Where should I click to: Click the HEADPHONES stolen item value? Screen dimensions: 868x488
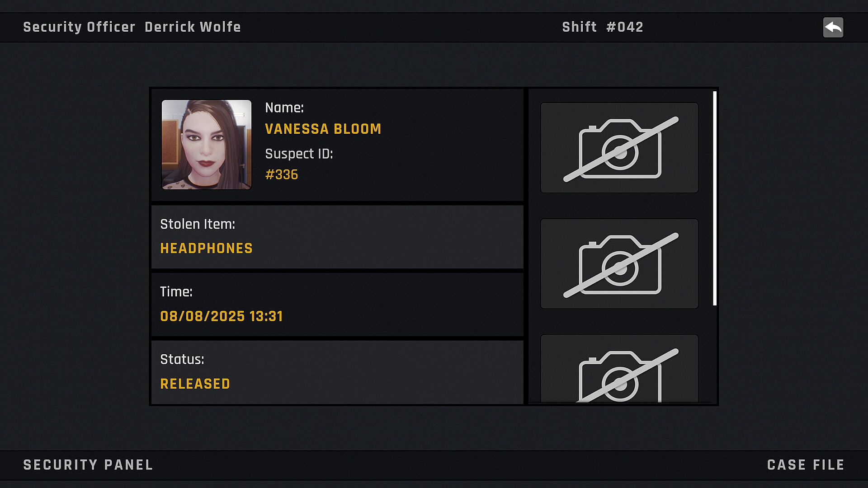pos(206,249)
